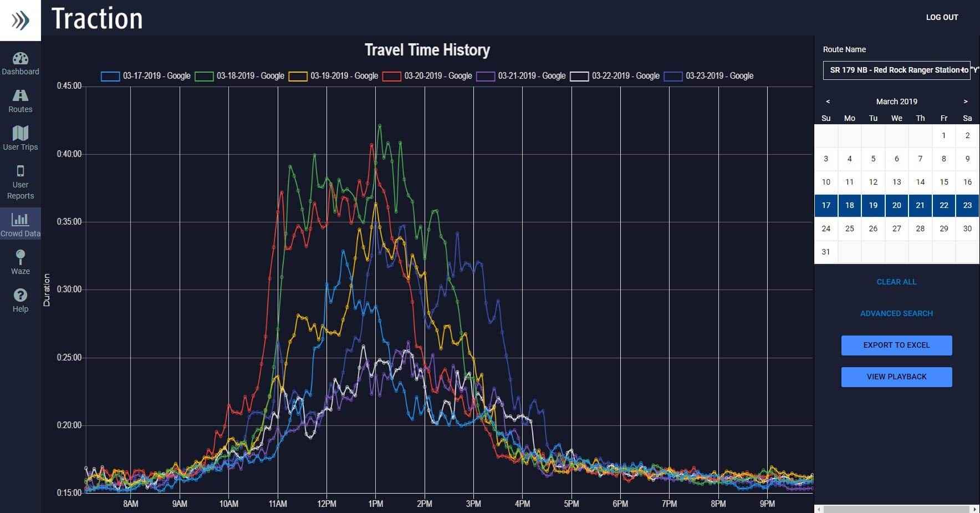Toggle the 03-17-2019 Google legend series

click(x=146, y=76)
